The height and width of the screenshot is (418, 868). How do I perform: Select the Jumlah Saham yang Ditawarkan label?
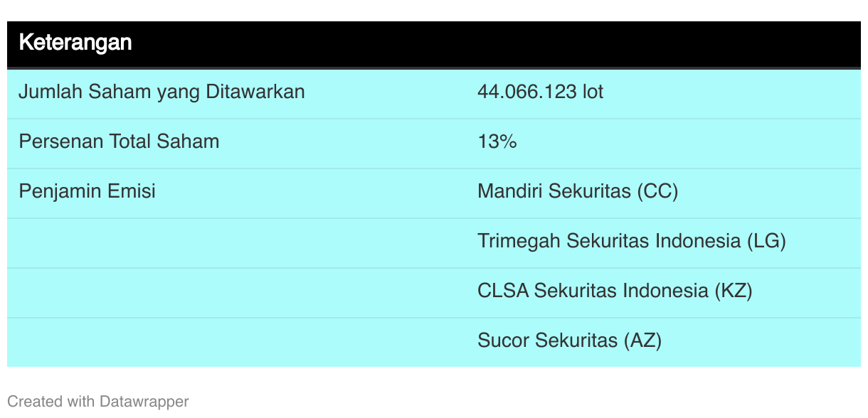pyautogui.click(x=162, y=92)
